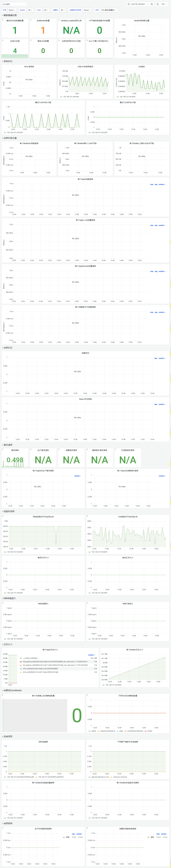Open the 活跃连接数 panel title
Screen dimensions: 171x868
(43, 742)
